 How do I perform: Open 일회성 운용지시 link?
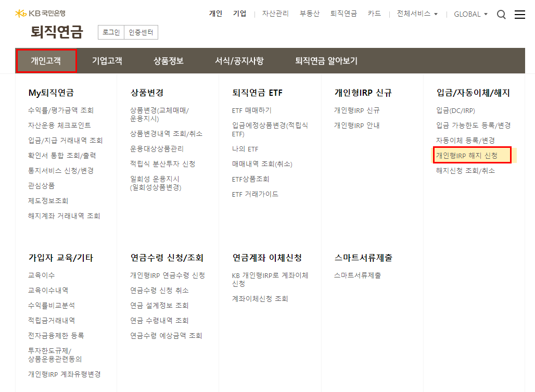click(x=156, y=183)
